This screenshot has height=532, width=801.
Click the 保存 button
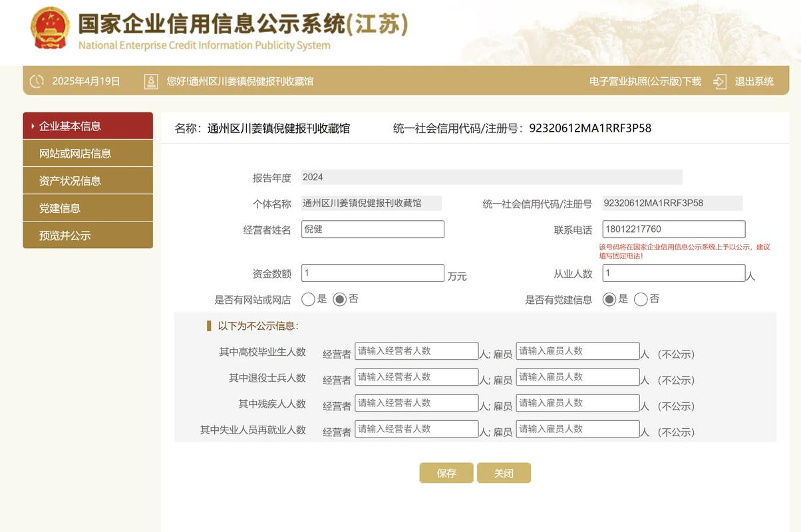(x=446, y=473)
